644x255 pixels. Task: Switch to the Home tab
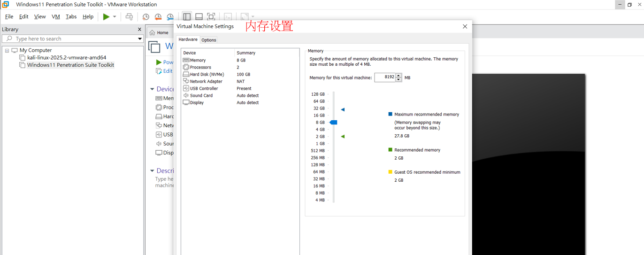[x=159, y=32]
